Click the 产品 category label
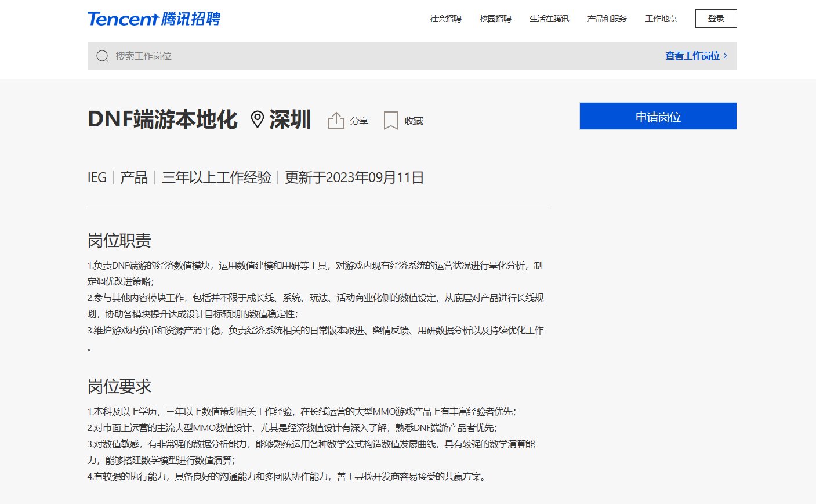The width and height of the screenshot is (816, 504). (134, 177)
